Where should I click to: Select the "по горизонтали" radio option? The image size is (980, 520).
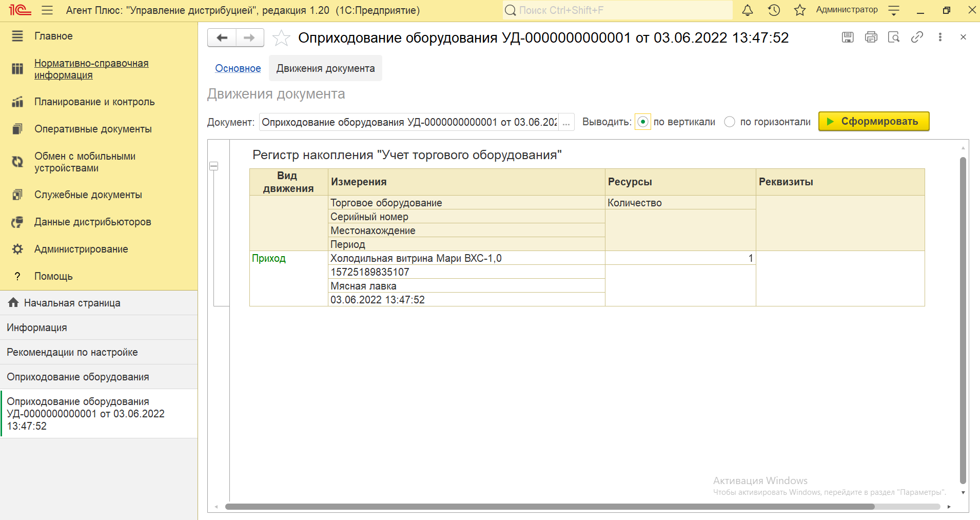[x=730, y=122]
